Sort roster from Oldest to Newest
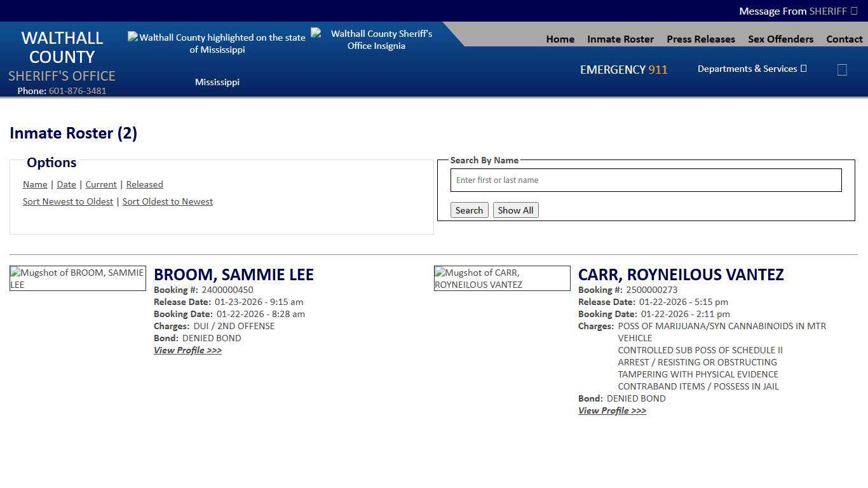Image resolution: width=868 pixels, height=488 pixels. point(167,201)
